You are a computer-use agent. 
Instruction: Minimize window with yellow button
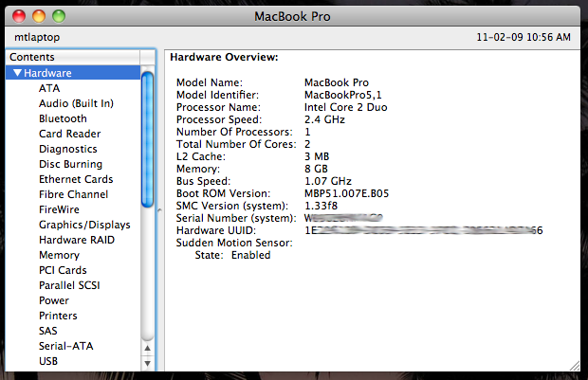coord(39,16)
